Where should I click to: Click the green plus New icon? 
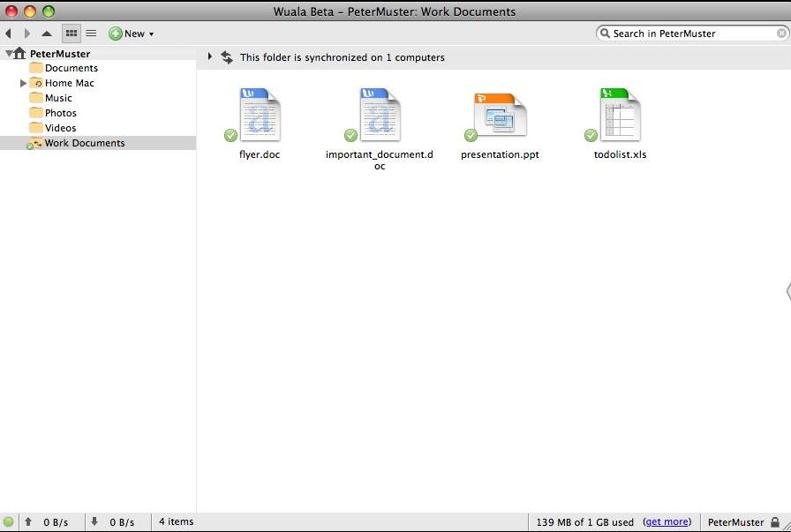(x=116, y=34)
